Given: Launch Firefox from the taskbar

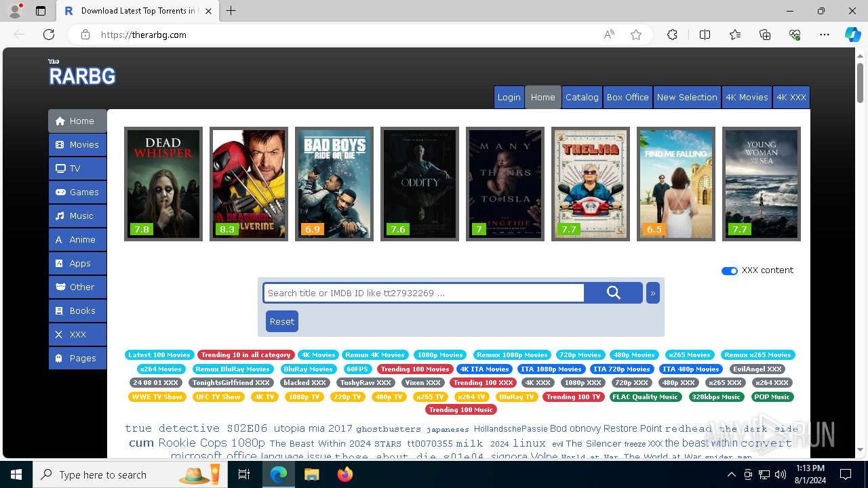Looking at the screenshot, I should (x=345, y=474).
